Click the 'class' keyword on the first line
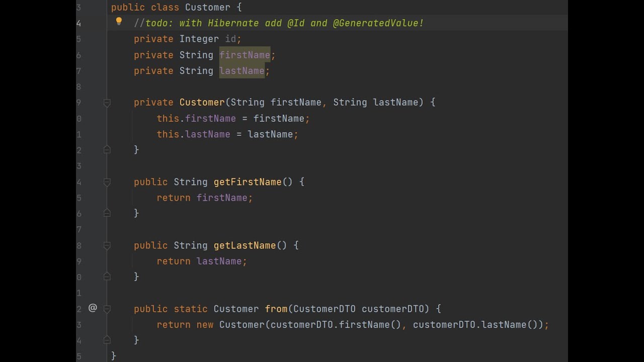644x362 pixels. 165,7
